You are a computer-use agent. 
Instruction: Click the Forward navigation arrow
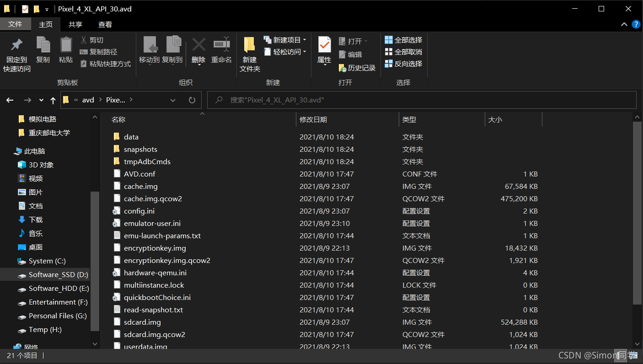(27, 100)
